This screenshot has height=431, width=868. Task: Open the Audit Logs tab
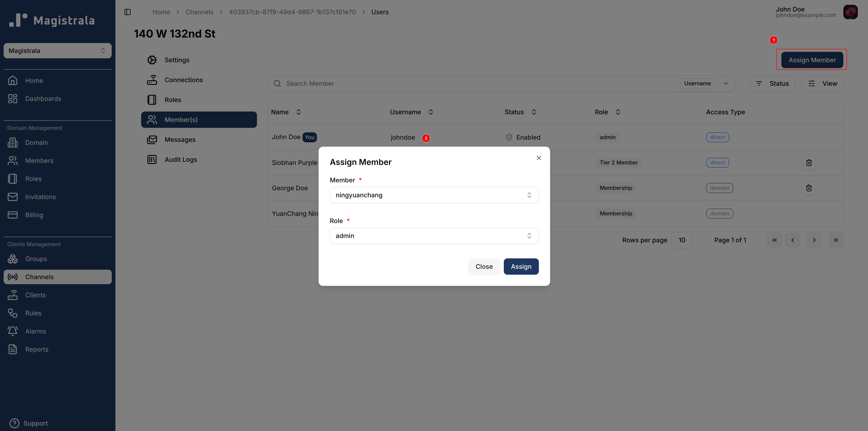pyautogui.click(x=199, y=160)
